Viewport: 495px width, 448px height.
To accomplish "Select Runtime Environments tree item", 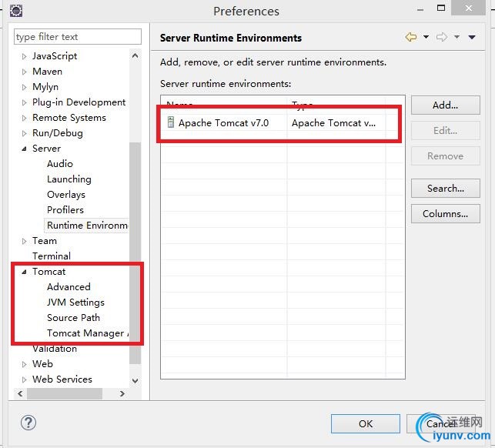I will click(87, 225).
